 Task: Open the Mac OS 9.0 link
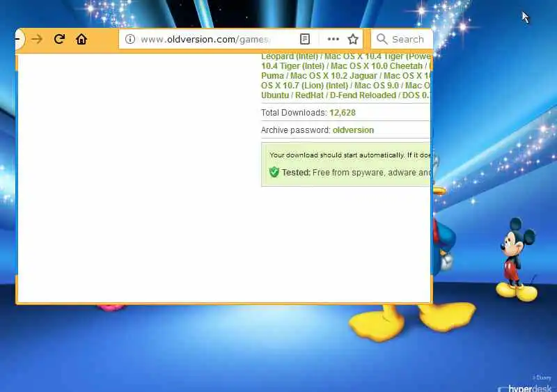click(x=377, y=86)
